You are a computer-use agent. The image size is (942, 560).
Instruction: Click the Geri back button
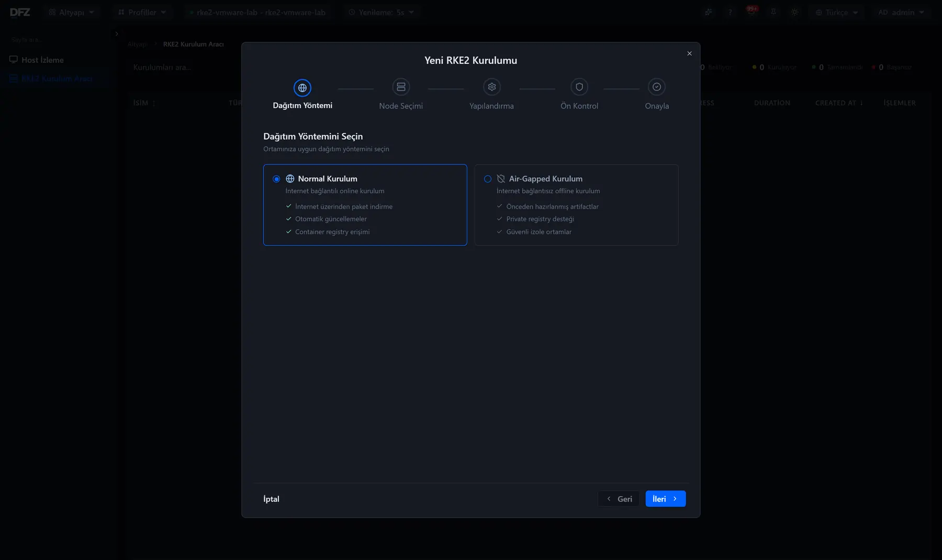(x=619, y=499)
